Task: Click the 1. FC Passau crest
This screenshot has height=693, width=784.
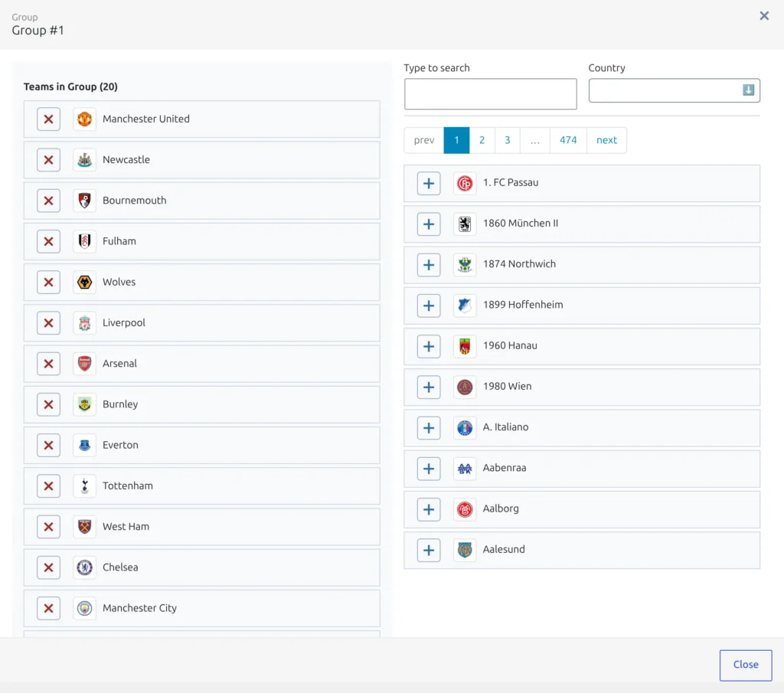Action: pyautogui.click(x=465, y=184)
